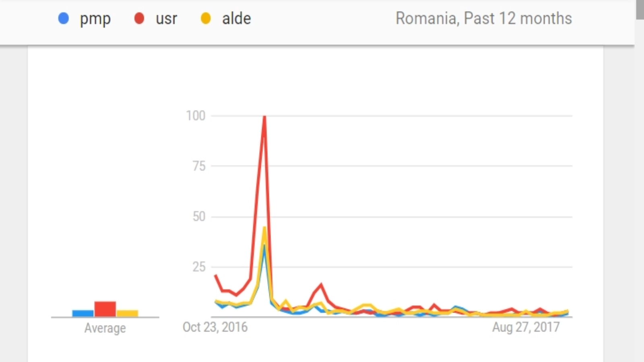Click the red usr average bar
Image resolution: width=644 pixels, height=362 pixels.
click(105, 309)
